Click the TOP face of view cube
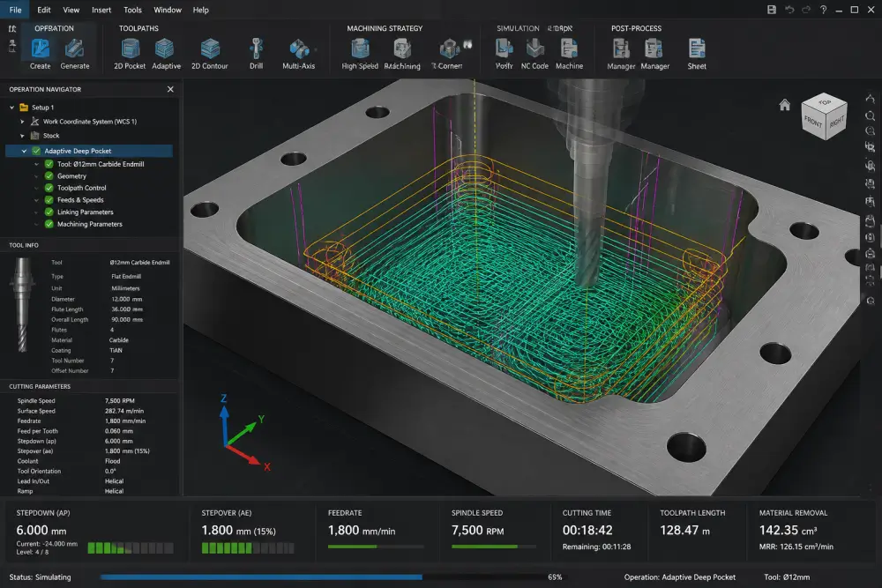 pyautogui.click(x=825, y=103)
